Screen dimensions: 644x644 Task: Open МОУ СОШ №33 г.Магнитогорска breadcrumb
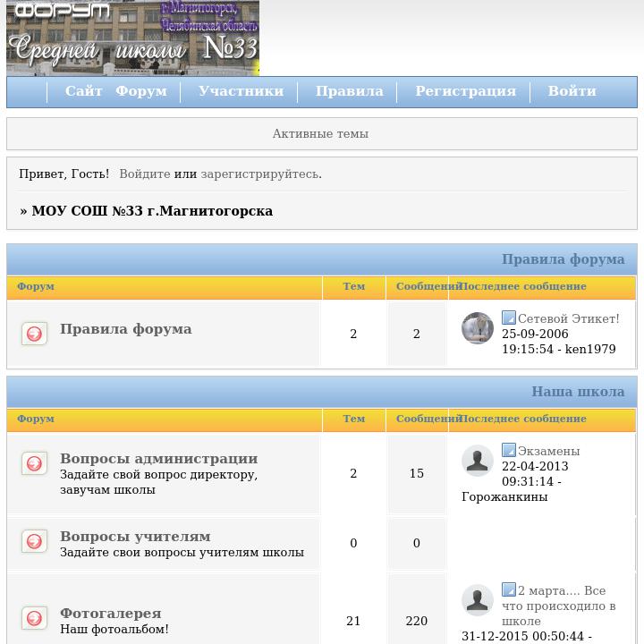(152, 211)
